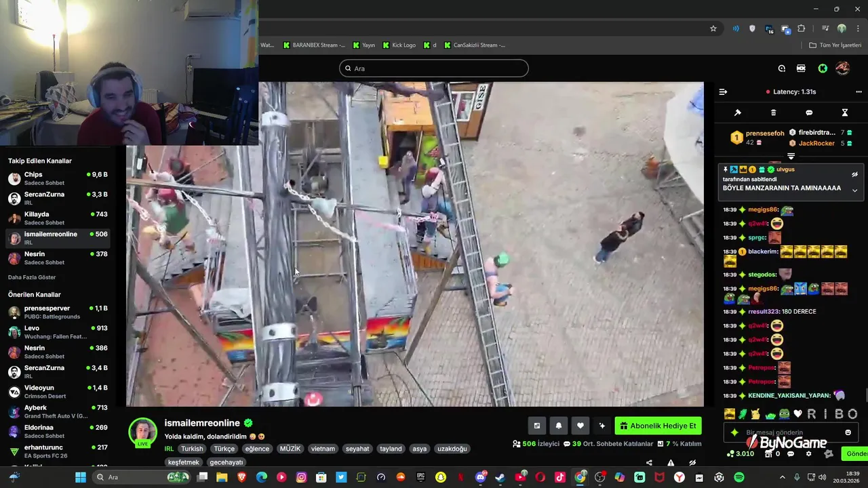Select ismailemreonline in the sidebar
Image resolution: width=868 pixels, height=488 pixels.
[58, 238]
